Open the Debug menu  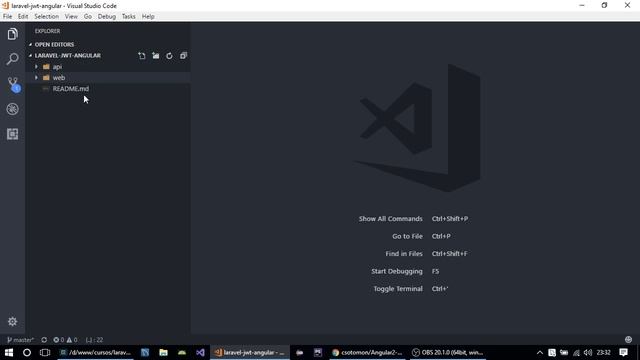(x=107, y=16)
